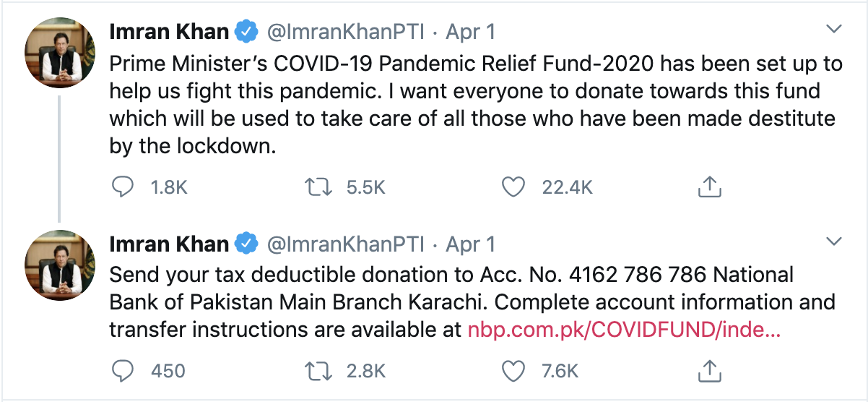Open Imran Khan's name on first tweet
The image size is (868, 402).
coord(169,31)
